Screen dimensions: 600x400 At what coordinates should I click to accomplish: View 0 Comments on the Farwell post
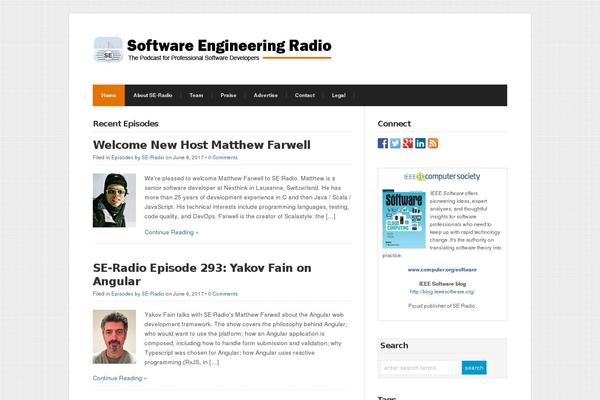point(223,157)
